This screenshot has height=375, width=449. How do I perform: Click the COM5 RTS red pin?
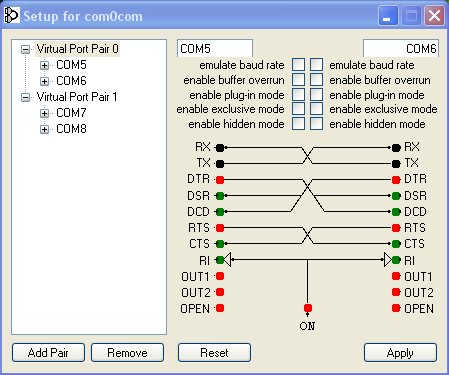[220, 228]
